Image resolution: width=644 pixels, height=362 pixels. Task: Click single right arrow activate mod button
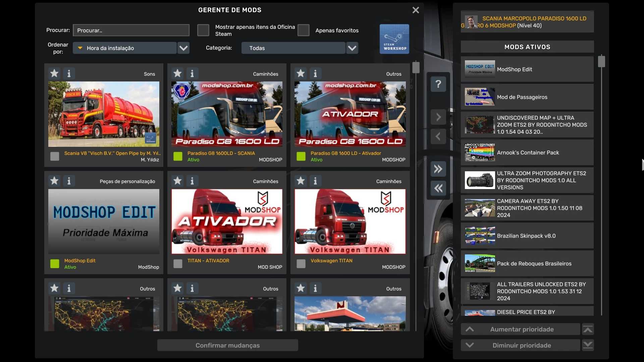click(438, 117)
